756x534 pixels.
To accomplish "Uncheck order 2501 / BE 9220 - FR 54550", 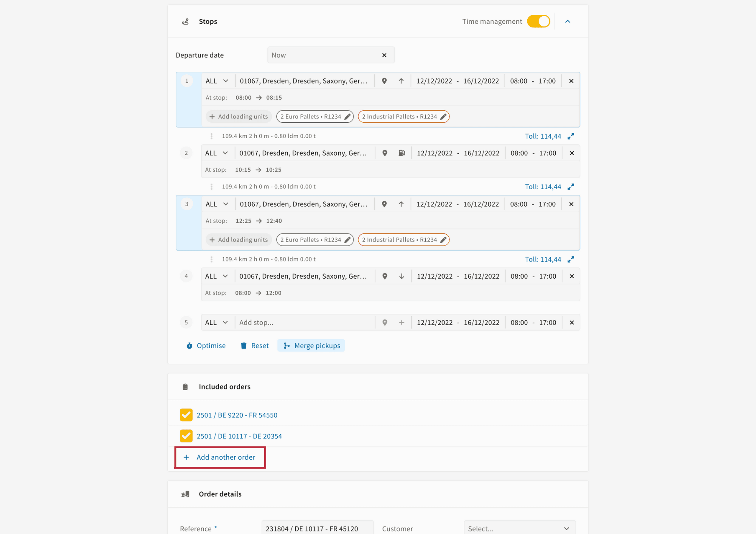I will pyautogui.click(x=186, y=415).
